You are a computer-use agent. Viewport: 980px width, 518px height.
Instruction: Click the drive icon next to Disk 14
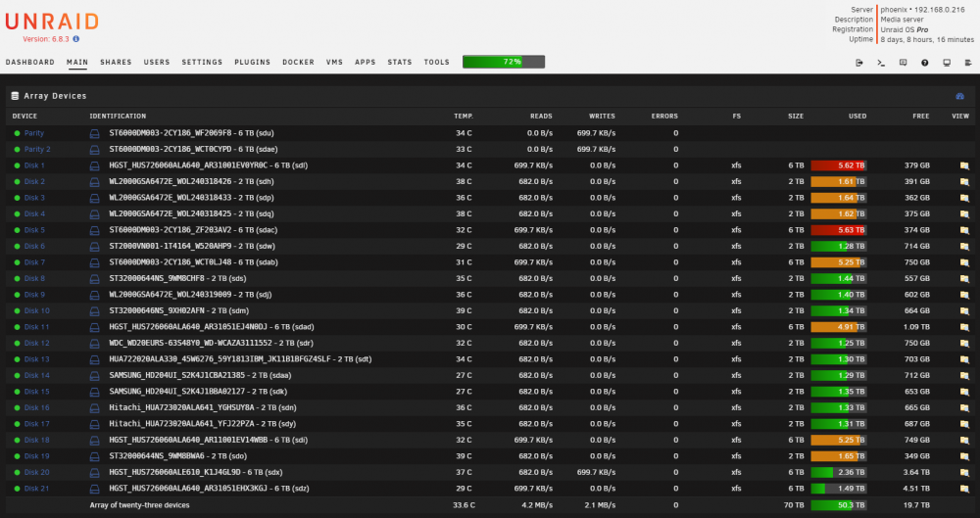[94, 376]
